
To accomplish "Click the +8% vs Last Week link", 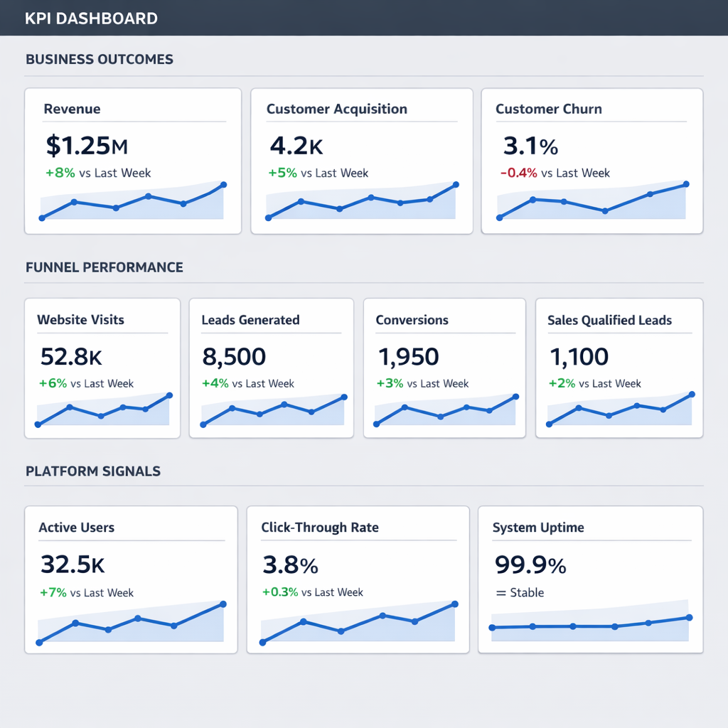I will (x=97, y=173).
